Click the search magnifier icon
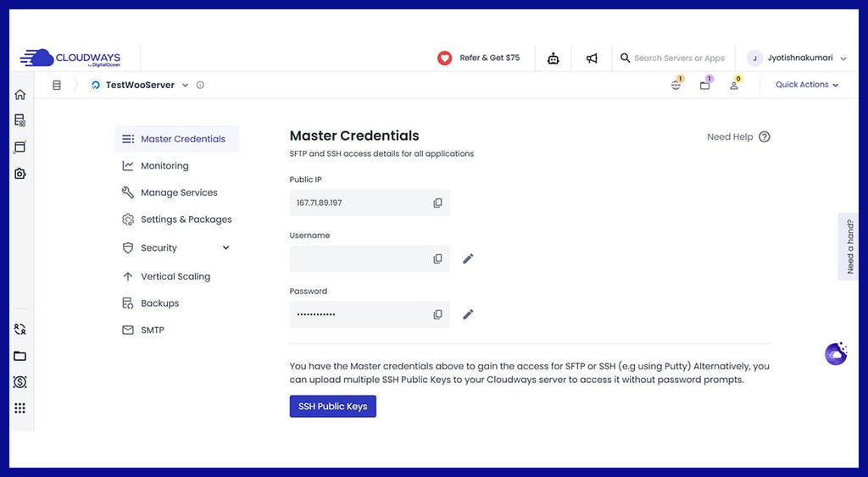 [x=625, y=58]
